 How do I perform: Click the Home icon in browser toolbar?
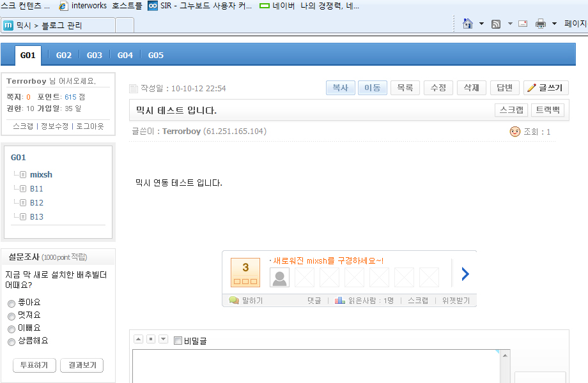[467, 24]
